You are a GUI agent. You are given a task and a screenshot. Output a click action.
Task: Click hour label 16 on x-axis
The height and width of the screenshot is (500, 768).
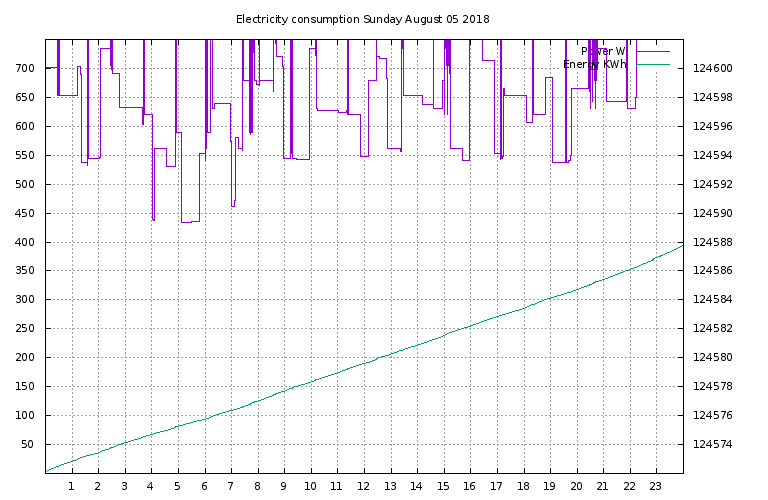pyautogui.click(x=469, y=486)
